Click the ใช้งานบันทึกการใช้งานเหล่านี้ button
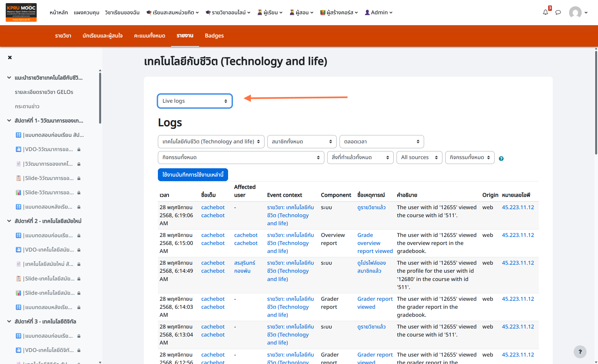Image resolution: width=598 pixels, height=364 pixels. coord(193,175)
